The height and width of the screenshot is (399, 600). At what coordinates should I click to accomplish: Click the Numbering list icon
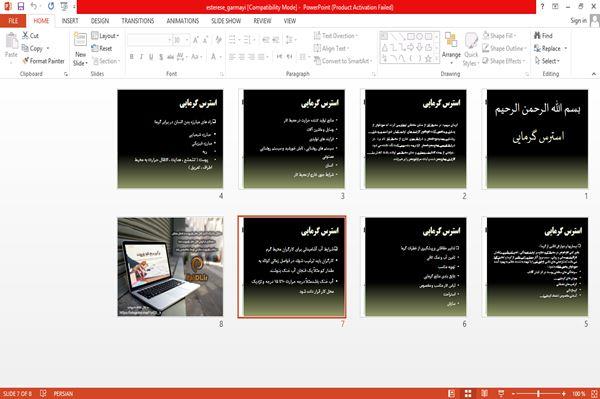pos(248,40)
